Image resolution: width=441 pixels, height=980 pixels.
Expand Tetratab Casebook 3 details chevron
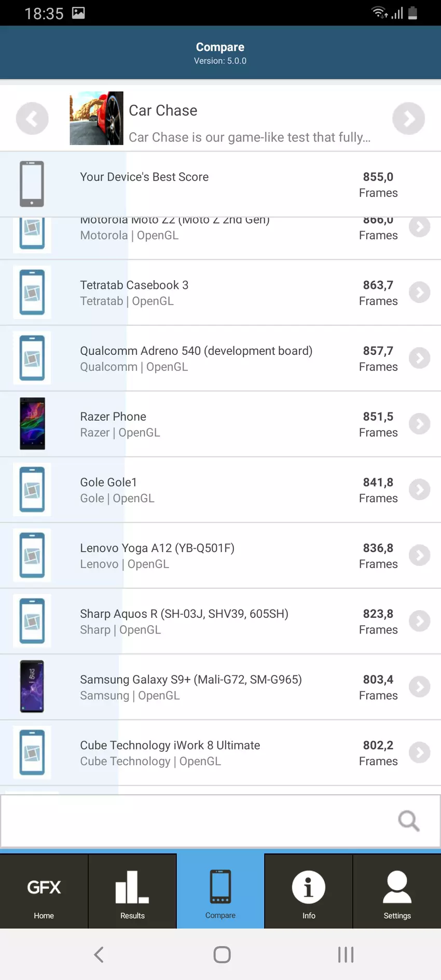419,293
